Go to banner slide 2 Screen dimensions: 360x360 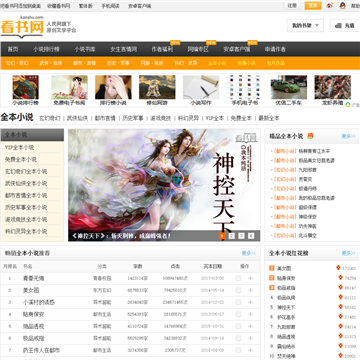232,236
